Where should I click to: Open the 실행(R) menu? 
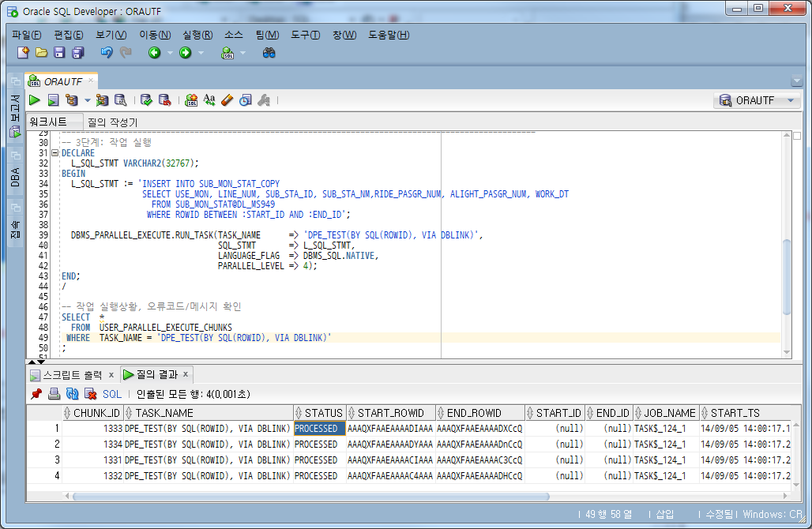[x=197, y=35]
